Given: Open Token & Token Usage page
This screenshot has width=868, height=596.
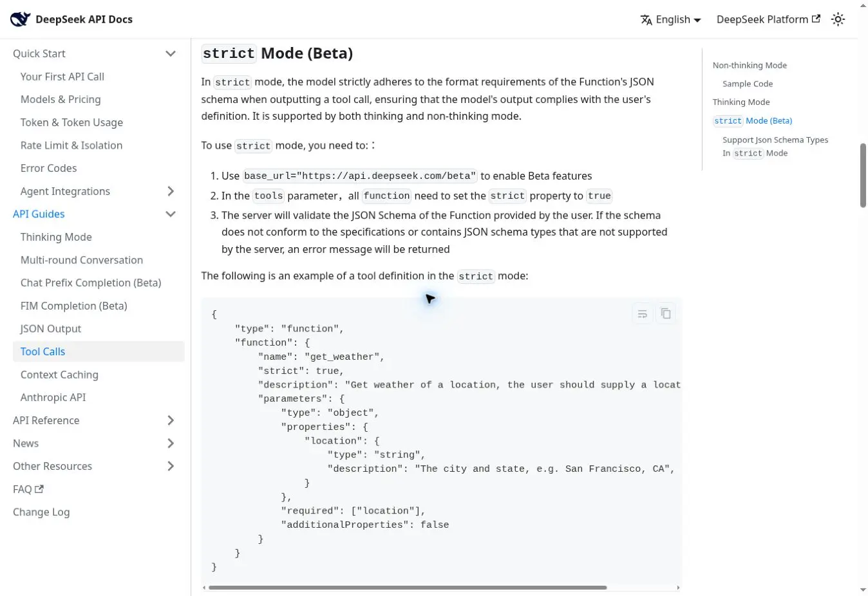Looking at the screenshot, I should pos(71,122).
